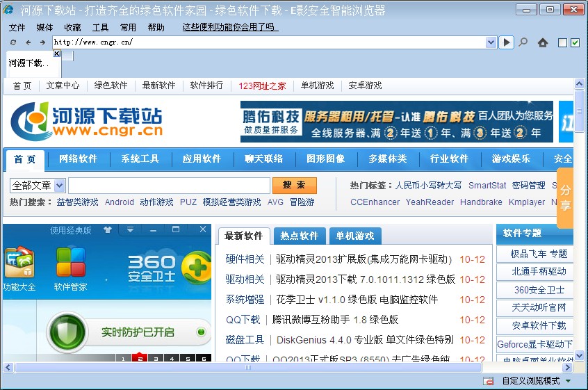
Task: Select the 最新软件 tab in the software list
Action: (x=244, y=236)
